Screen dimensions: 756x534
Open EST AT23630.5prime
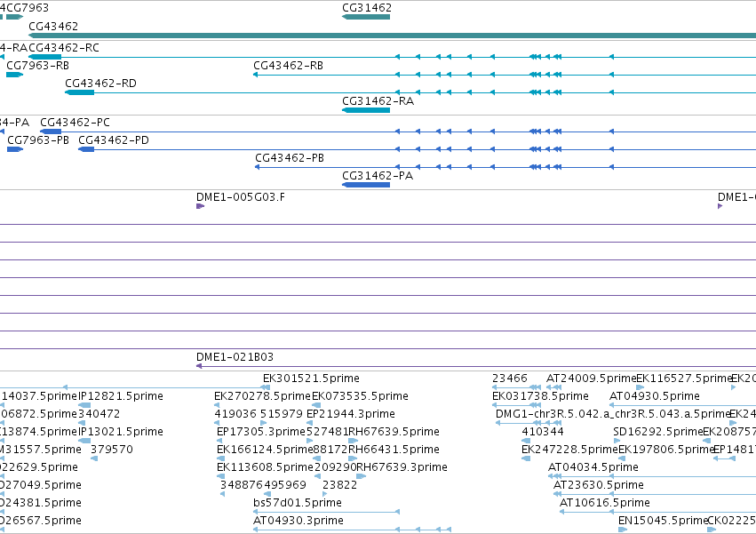[x=599, y=485]
